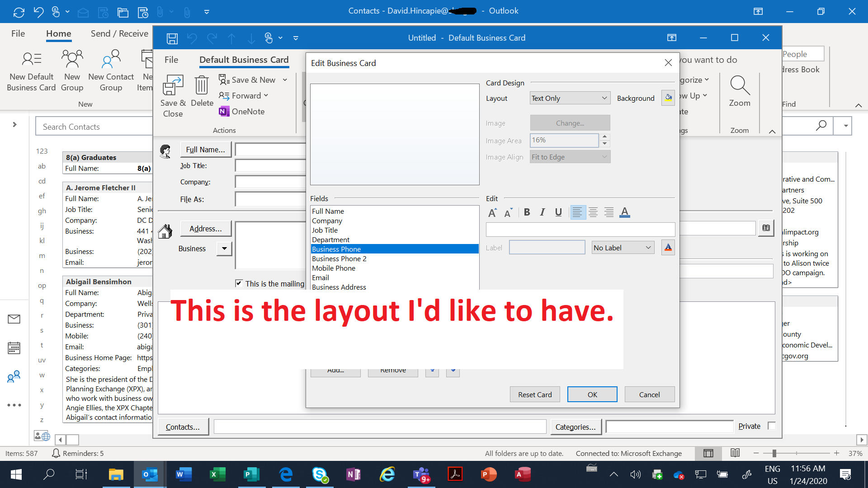This screenshot has width=868, height=488.
Task: Open Excel from the Windows taskbar
Action: [x=217, y=474]
